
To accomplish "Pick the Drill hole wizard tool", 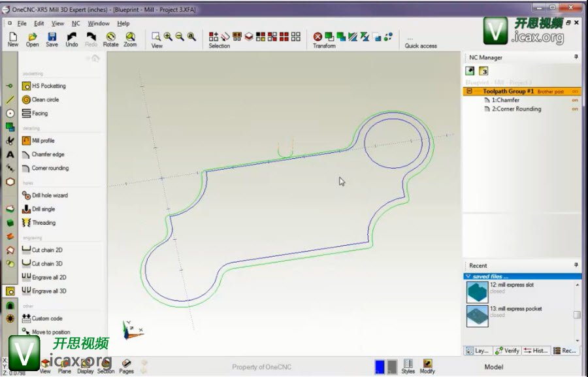I will coord(50,195).
